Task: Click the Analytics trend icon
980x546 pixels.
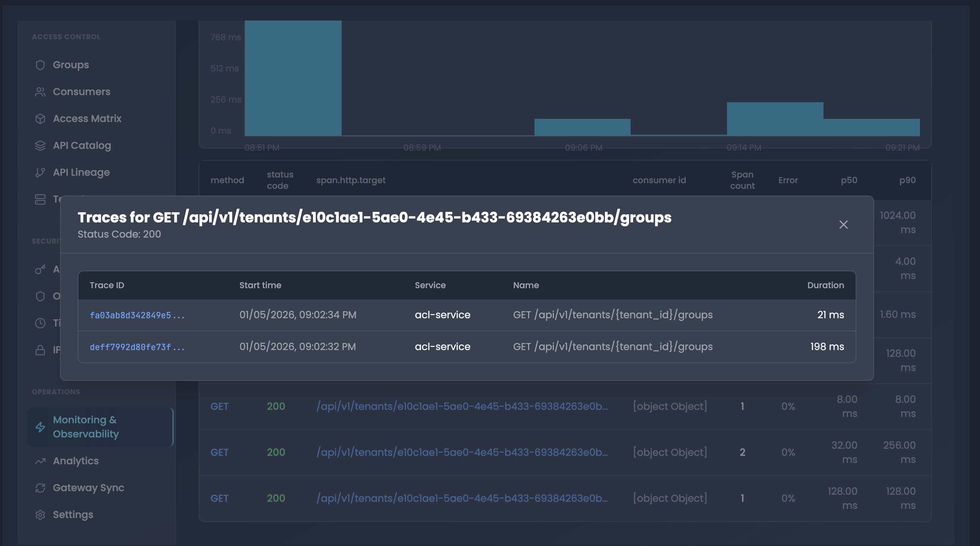Action: pos(40,461)
